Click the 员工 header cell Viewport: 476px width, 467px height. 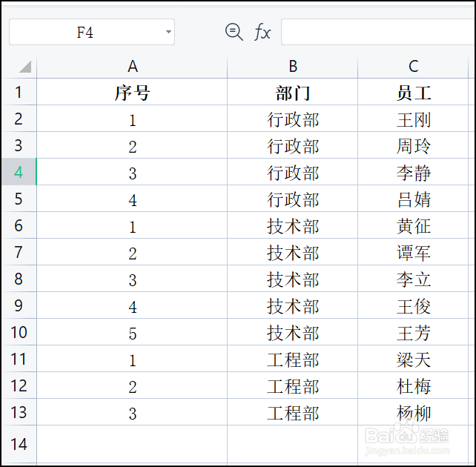point(413,93)
